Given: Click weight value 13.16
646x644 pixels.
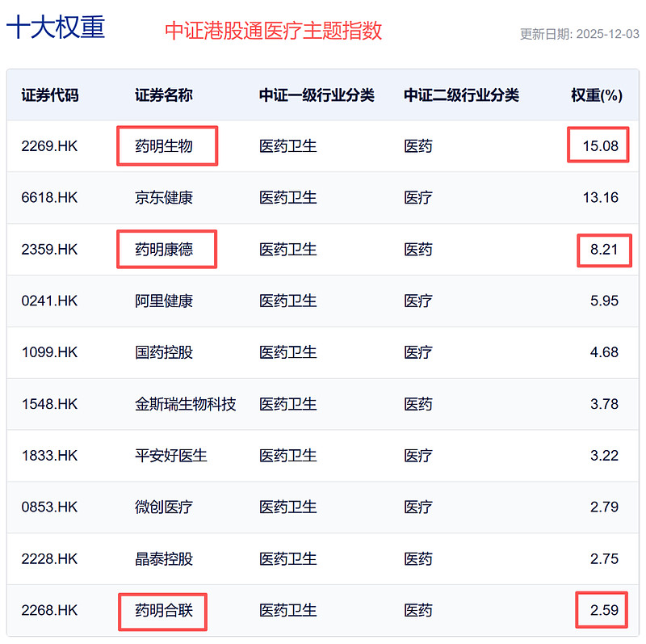Looking at the screenshot, I should (600, 197).
